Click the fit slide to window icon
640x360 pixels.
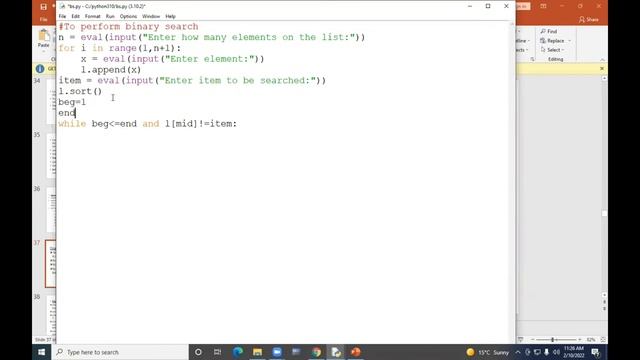point(603,340)
